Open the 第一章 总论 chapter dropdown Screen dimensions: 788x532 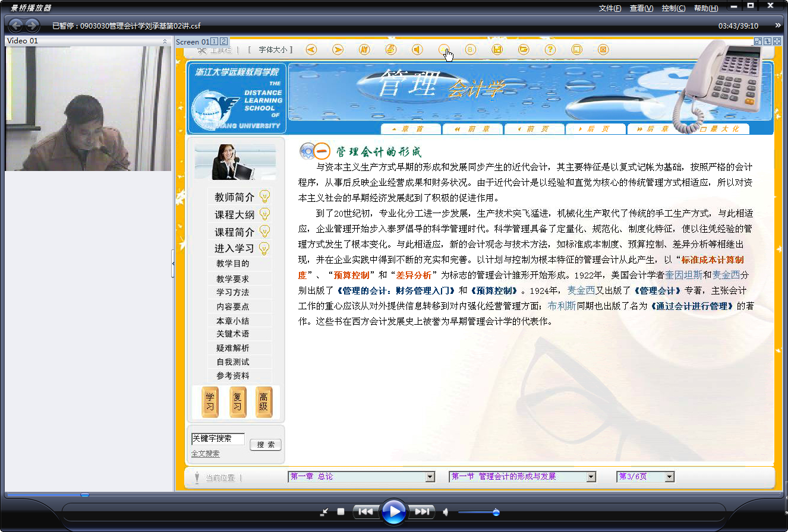point(430,477)
